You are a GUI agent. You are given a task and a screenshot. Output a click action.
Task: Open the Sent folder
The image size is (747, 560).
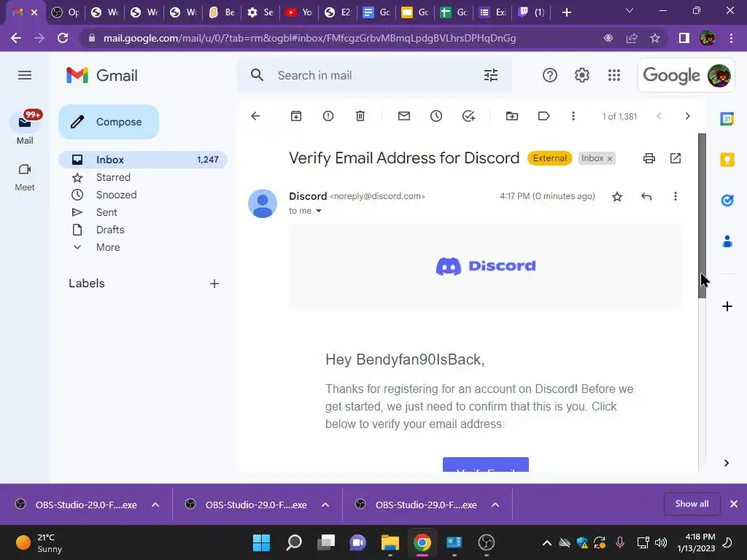point(107,212)
